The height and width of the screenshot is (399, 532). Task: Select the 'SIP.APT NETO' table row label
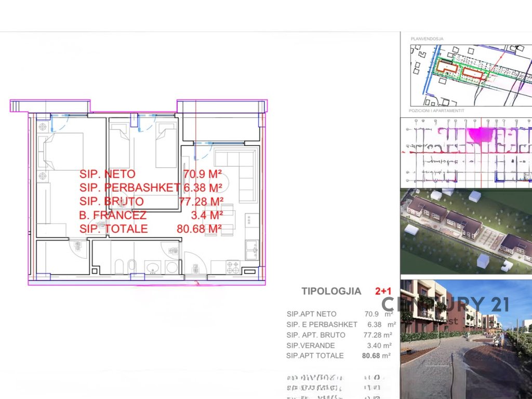(312, 314)
